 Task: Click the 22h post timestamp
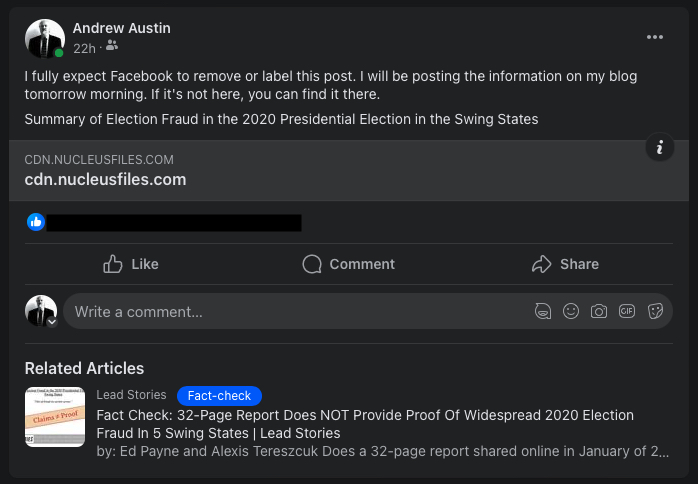tap(84, 47)
